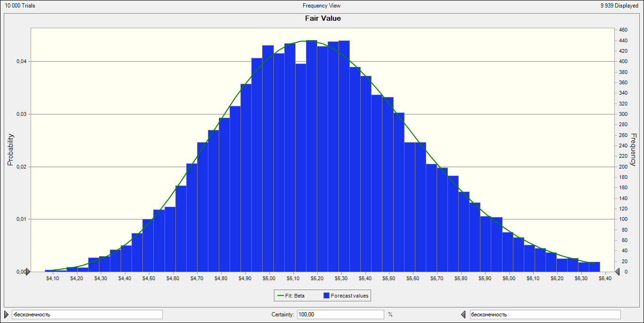Click the $5,00 x-axis label
The width and height of the screenshot is (644, 323).
269,279
